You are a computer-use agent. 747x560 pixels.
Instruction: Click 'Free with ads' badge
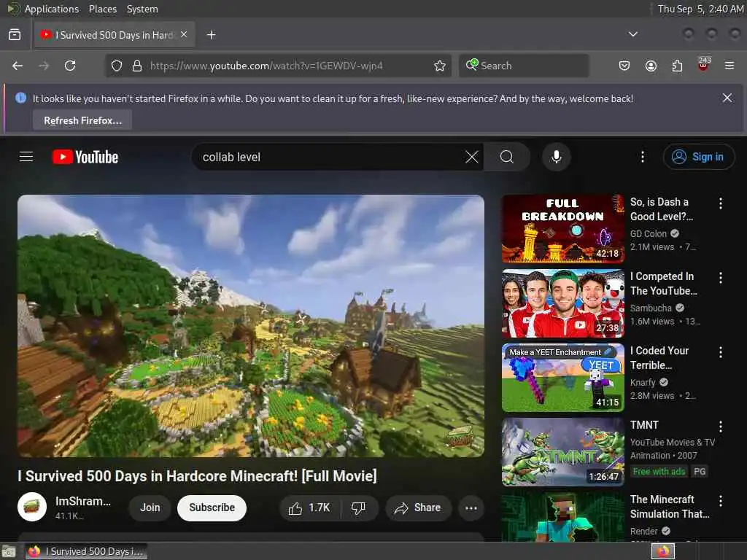[659, 472]
